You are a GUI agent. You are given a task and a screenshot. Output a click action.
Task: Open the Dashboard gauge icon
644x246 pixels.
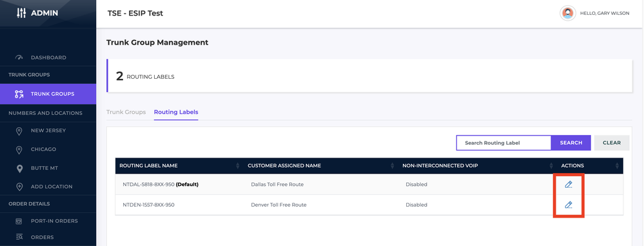tap(19, 57)
